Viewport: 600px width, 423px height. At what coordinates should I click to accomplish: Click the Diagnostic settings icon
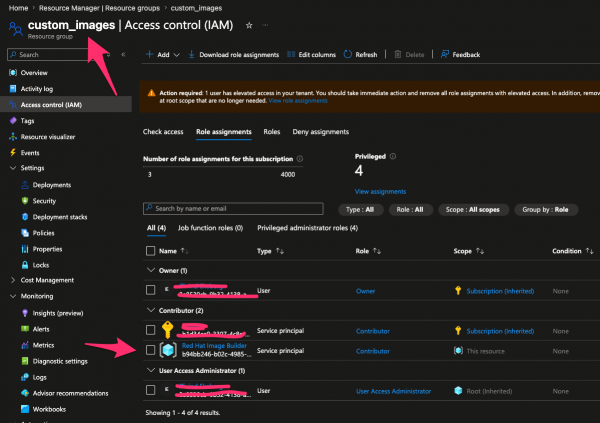click(x=25, y=361)
